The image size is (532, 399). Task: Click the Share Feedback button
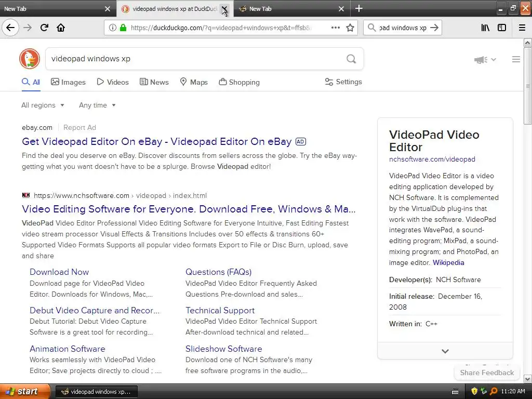tap(487, 373)
